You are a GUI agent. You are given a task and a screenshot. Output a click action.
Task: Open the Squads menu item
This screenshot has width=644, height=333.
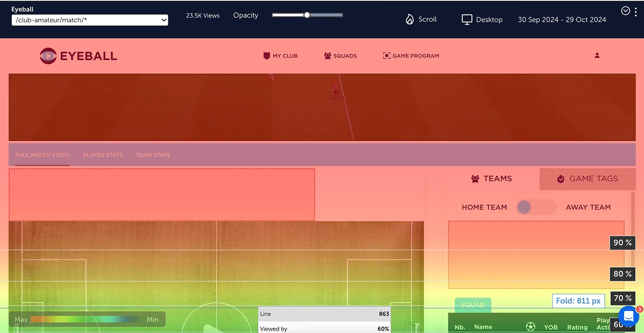click(x=340, y=56)
